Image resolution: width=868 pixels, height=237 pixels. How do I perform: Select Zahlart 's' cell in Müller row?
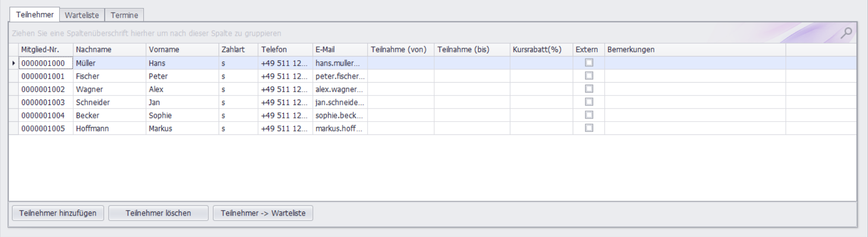pos(239,63)
